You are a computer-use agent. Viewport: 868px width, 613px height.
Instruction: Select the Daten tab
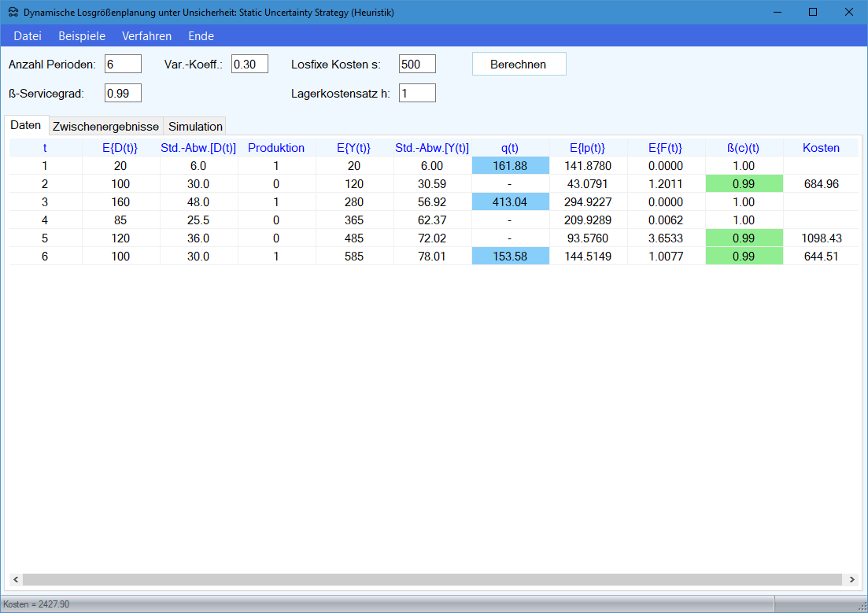(26, 126)
